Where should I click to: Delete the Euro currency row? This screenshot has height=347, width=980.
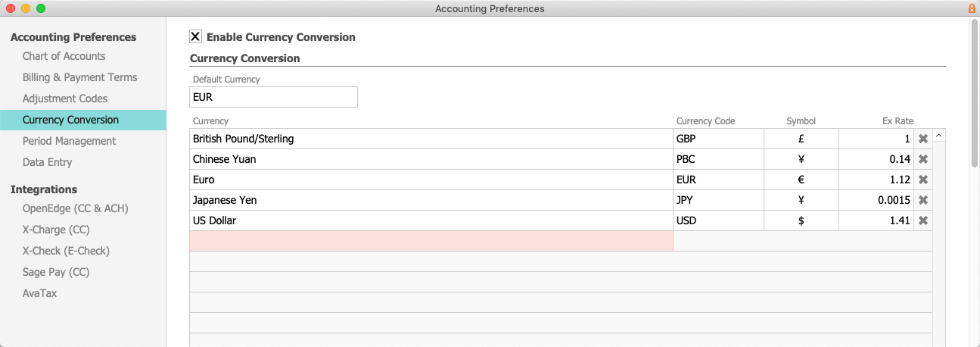coord(923,180)
